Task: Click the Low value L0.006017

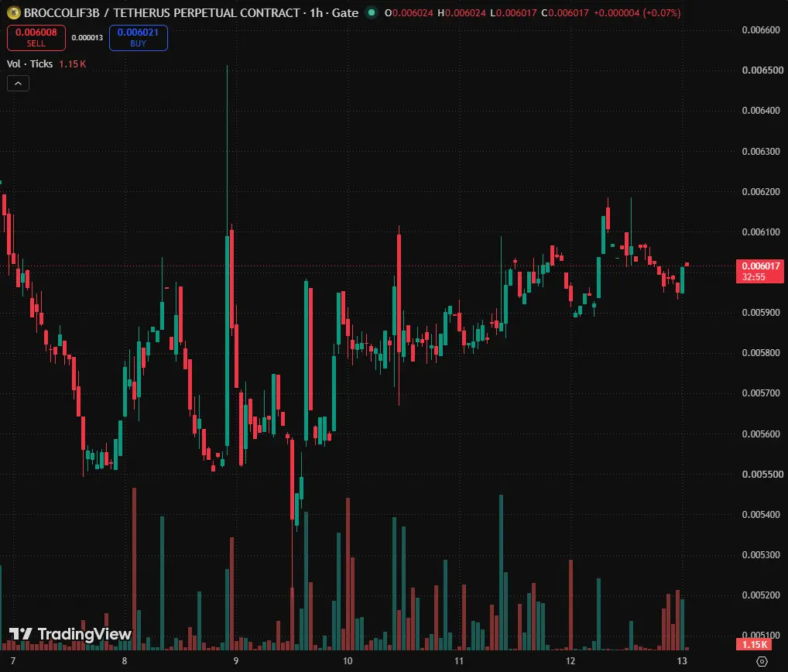Action: pos(514,12)
